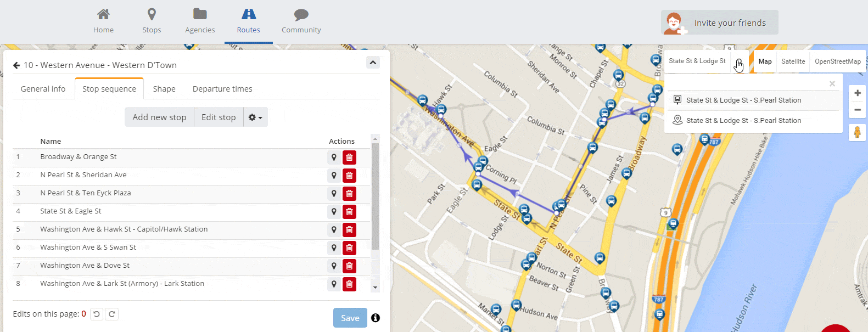The width and height of the screenshot is (868, 332).
Task: Open the Routes section
Action: (249, 21)
